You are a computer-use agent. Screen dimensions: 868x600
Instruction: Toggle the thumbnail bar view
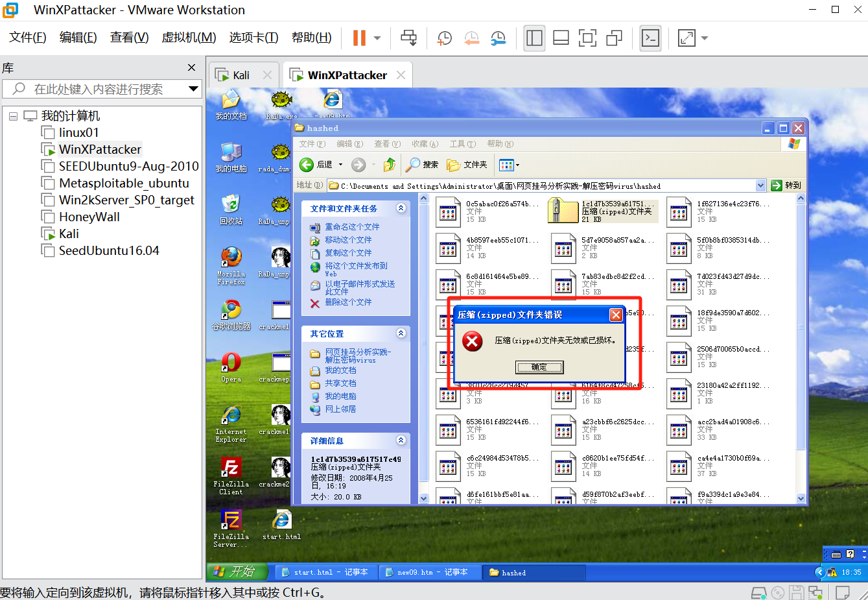(561, 38)
